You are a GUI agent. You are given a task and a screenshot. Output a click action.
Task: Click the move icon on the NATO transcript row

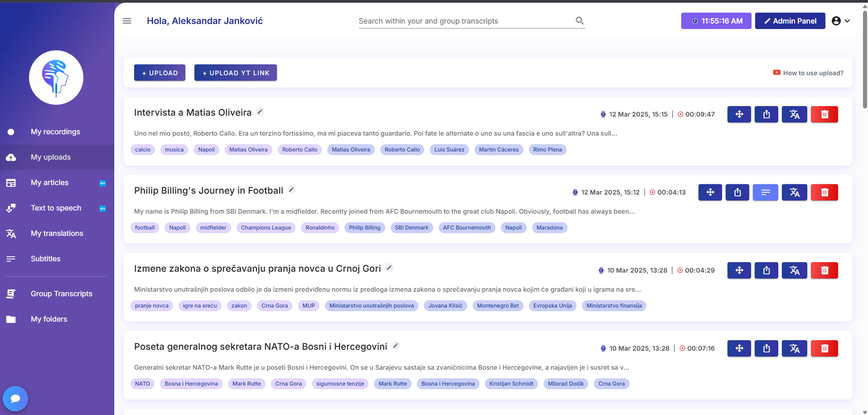(739, 348)
